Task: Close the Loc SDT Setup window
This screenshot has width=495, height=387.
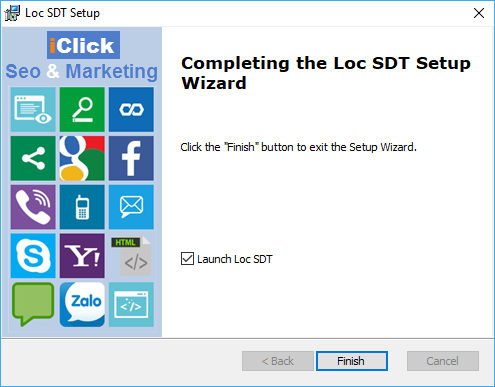Action: point(479,13)
